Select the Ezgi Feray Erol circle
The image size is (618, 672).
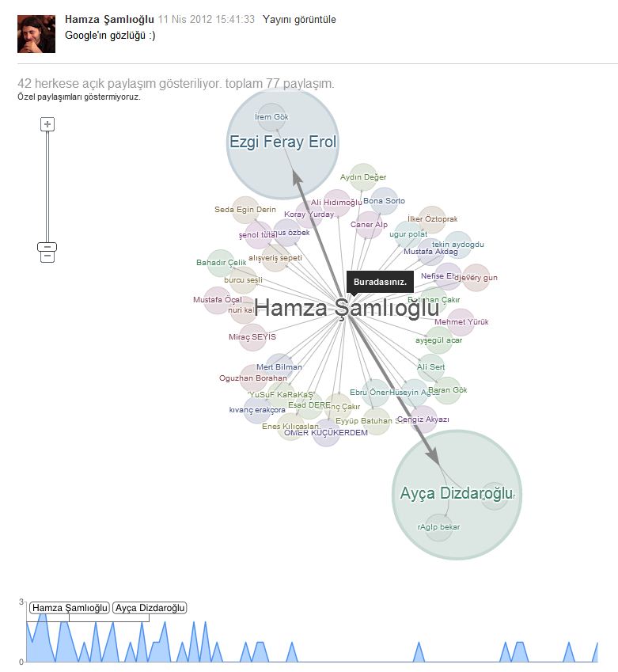coord(282,143)
